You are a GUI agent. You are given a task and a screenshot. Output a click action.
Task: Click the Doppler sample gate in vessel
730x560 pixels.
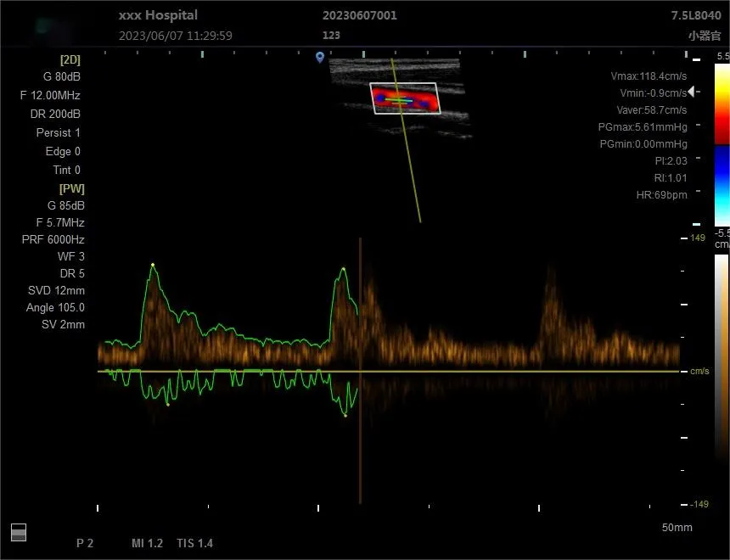pyautogui.click(x=400, y=100)
